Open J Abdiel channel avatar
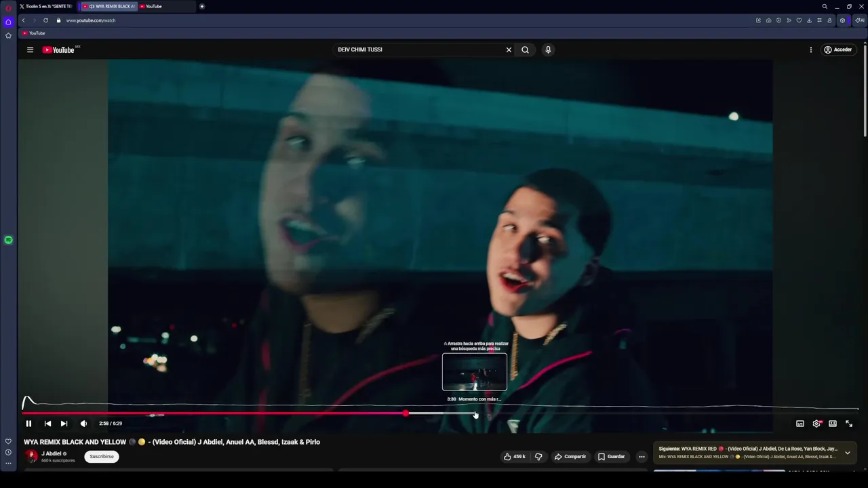The width and height of the screenshot is (868, 488). [x=31, y=456]
